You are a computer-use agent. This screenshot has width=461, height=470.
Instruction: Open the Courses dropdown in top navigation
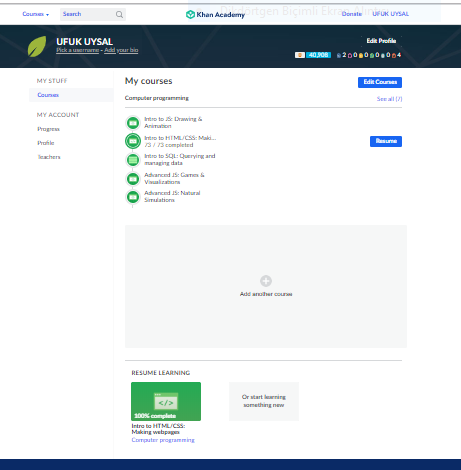point(36,14)
